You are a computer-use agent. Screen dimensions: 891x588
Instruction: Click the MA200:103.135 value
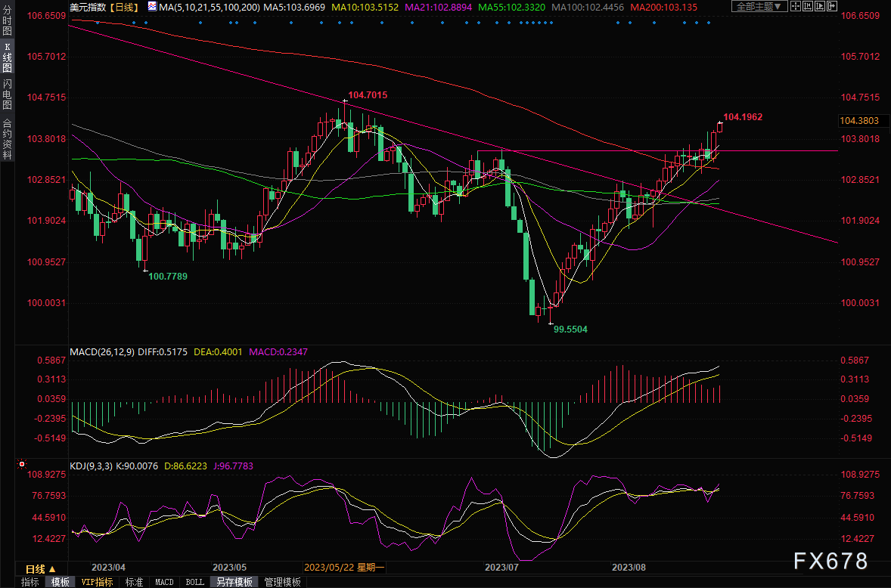coord(663,7)
